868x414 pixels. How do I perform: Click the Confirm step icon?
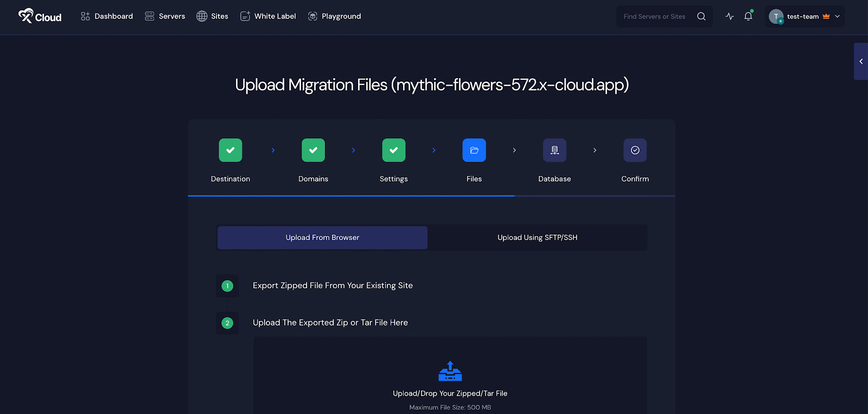point(635,150)
